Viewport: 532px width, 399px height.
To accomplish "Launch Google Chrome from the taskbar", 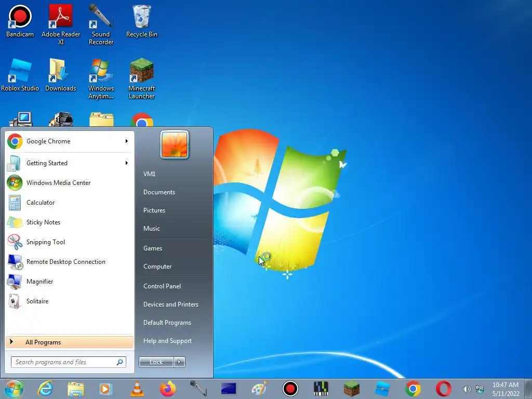I will [413, 389].
